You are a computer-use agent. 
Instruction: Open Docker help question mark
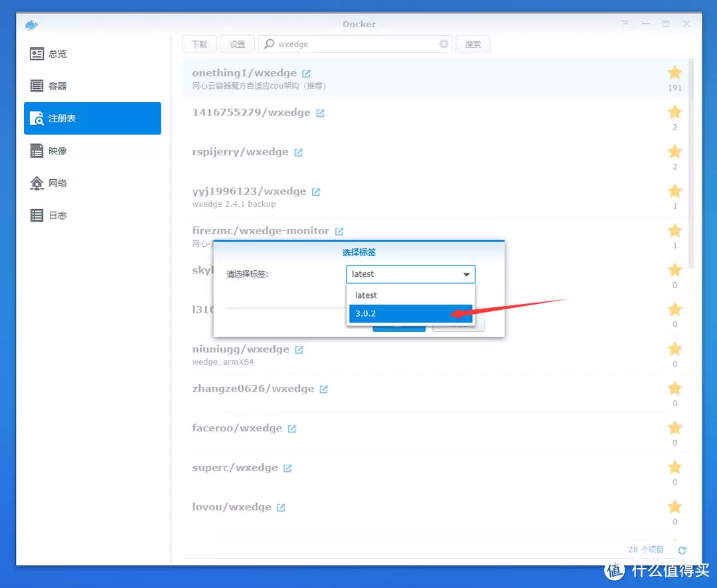pyautogui.click(x=625, y=23)
